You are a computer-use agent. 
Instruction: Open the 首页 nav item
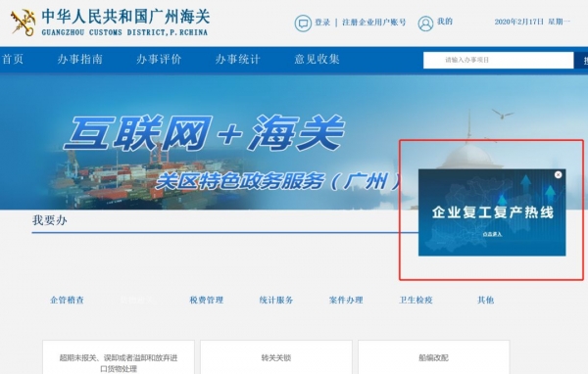13,59
